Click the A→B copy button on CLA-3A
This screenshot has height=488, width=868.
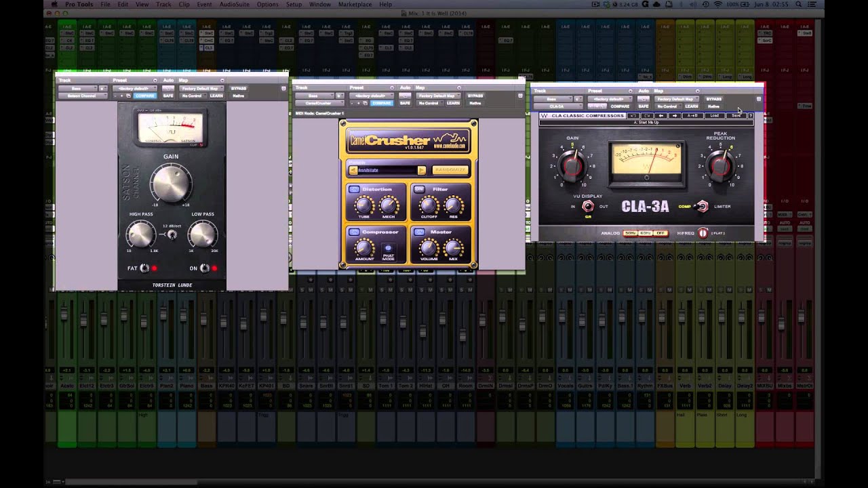click(692, 116)
